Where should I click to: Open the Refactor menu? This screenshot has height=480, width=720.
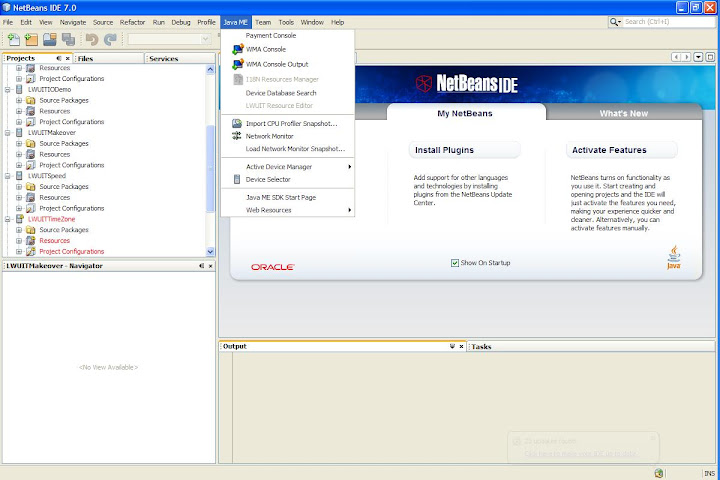click(132, 22)
